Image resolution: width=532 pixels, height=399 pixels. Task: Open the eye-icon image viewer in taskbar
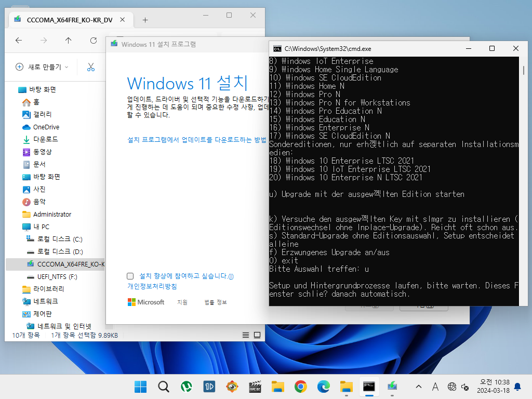[x=232, y=387]
